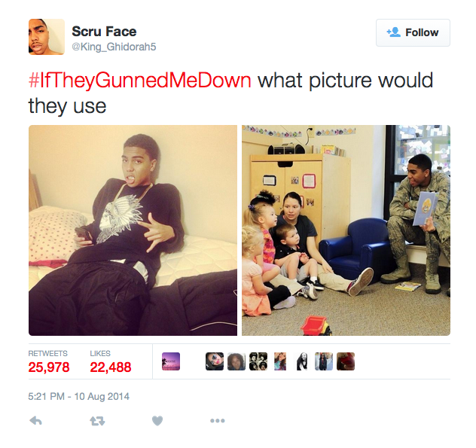View the 25,978 retweets list
The height and width of the screenshot is (448, 476).
click(x=48, y=361)
